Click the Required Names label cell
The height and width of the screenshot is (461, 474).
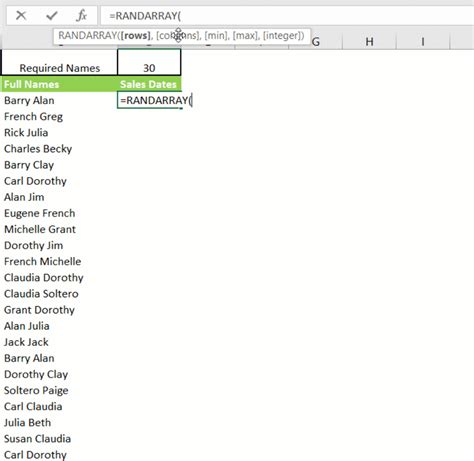pos(60,62)
